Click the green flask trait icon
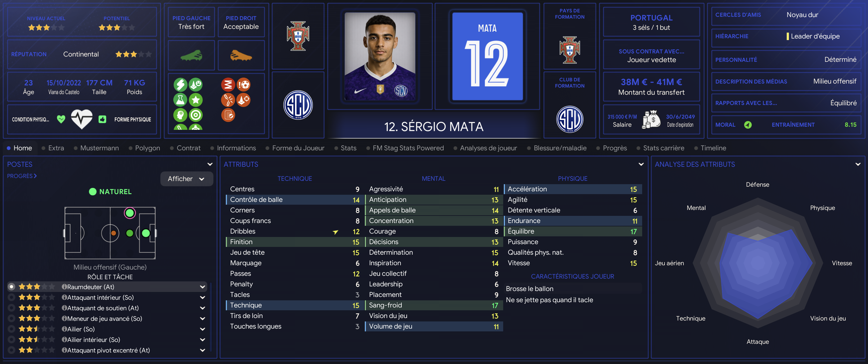 pos(180,100)
